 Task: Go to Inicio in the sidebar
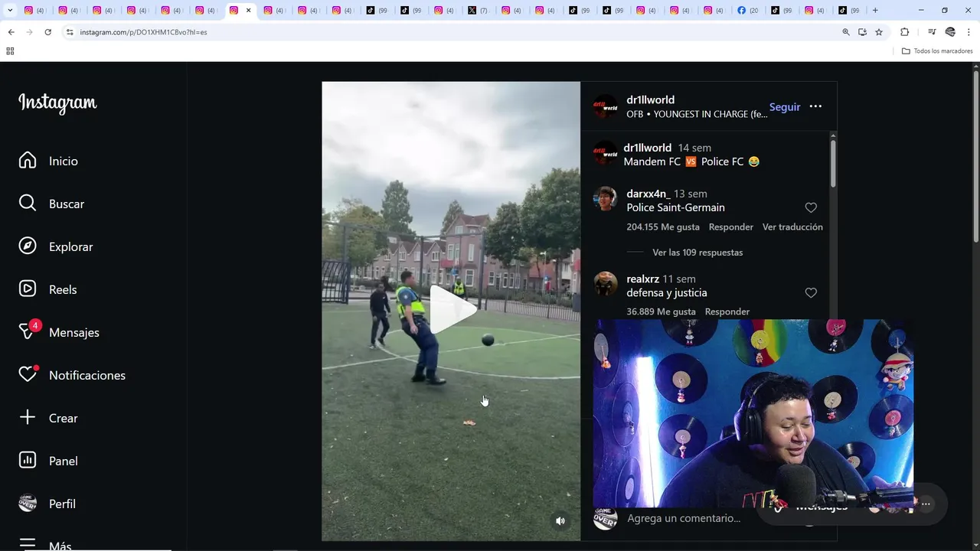[48, 161]
